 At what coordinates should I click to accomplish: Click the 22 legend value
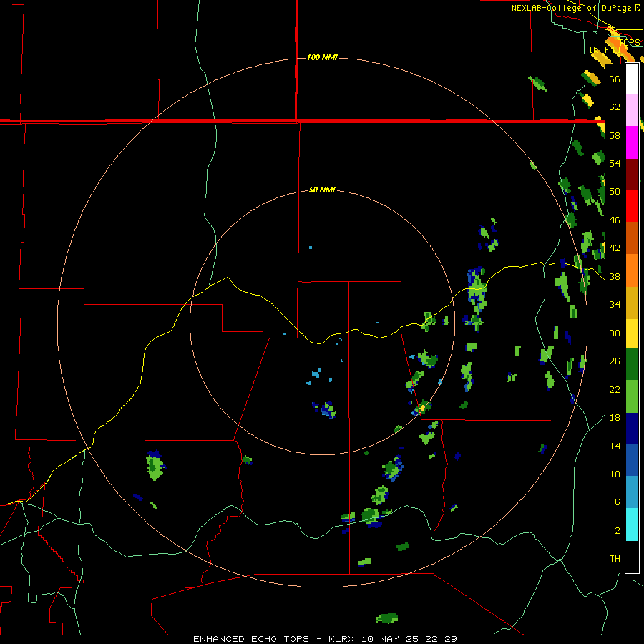pos(615,390)
